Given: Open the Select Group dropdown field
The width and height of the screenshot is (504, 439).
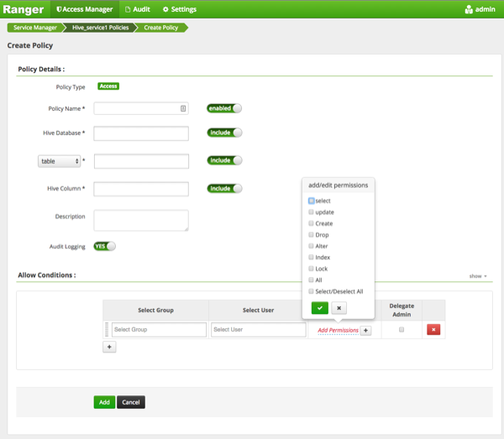Looking at the screenshot, I should (x=158, y=330).
